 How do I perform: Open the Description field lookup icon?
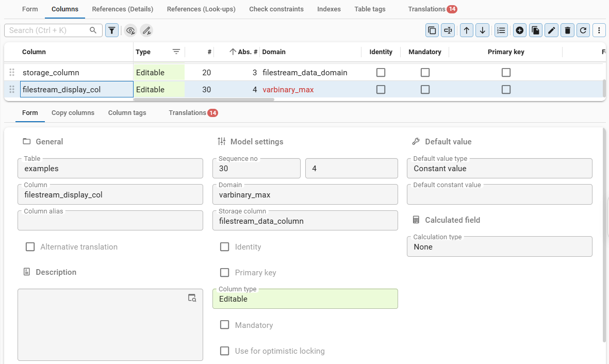coord(192,298)
